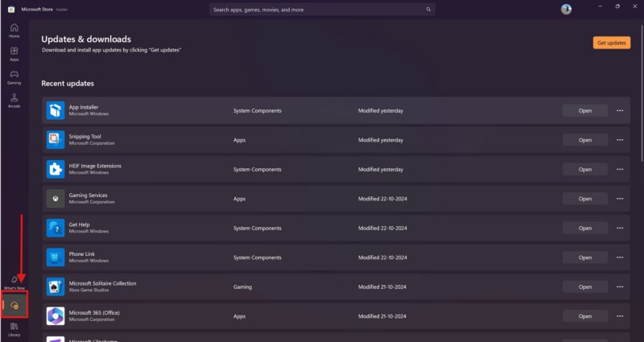Click Open for Microsoft Solitaire Collection

coord(585,286)
